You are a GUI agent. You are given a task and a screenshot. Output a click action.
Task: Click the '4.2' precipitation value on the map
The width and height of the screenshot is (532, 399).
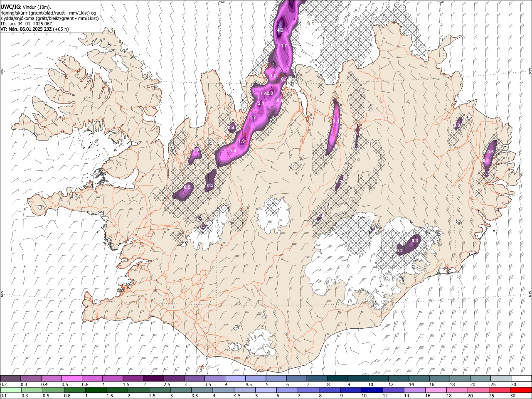point(280,30)
